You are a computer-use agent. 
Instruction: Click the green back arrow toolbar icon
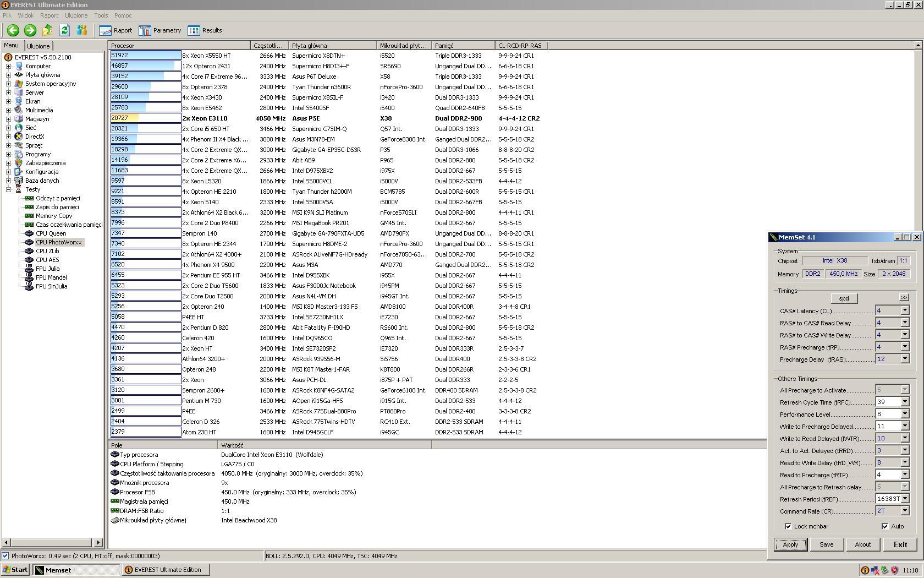(x=13, y=31)
